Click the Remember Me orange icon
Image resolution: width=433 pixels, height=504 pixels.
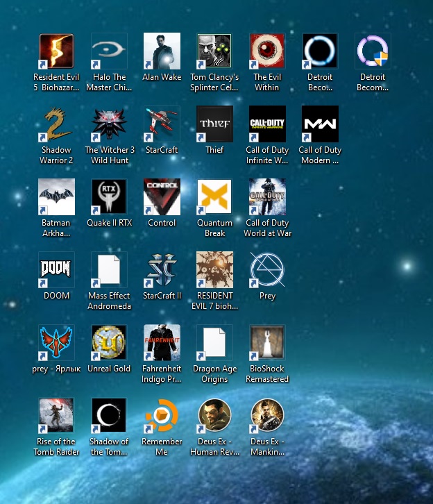point(162,416)
